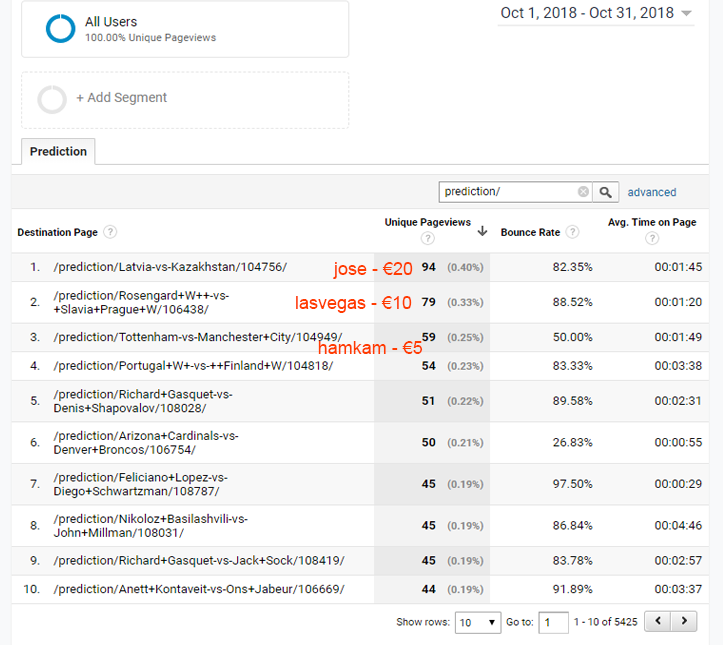Click the 79 unique pageviews value
This screenshot has height=645, width=723.
point(428,302)
